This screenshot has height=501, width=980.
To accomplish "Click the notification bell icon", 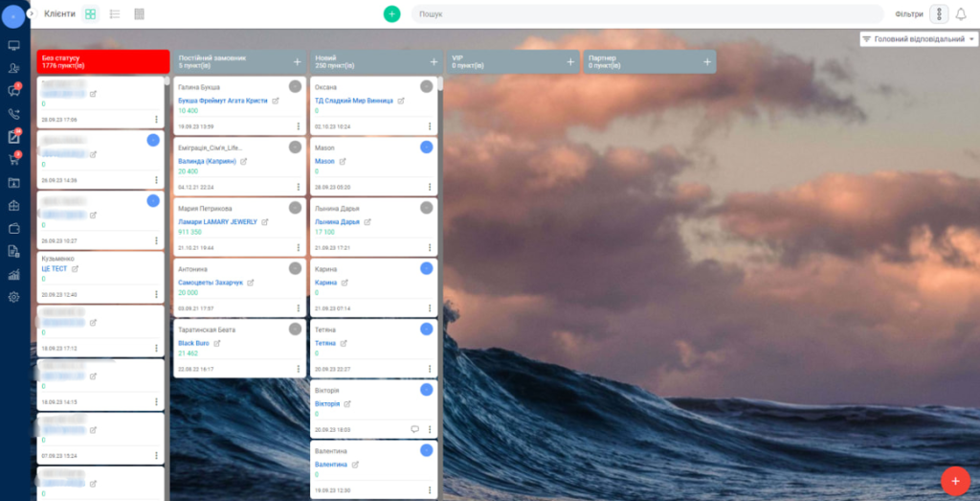I will click(x=961, y=14).
